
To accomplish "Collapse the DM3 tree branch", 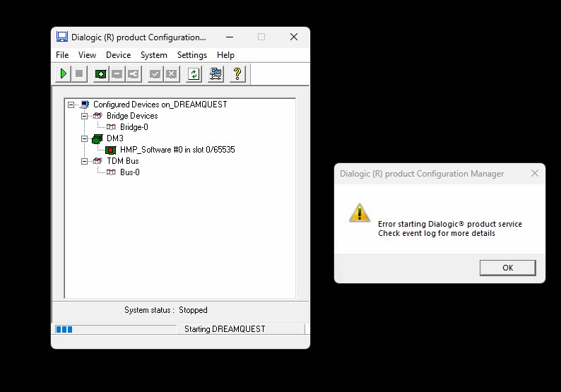I will tap(85, 138).
